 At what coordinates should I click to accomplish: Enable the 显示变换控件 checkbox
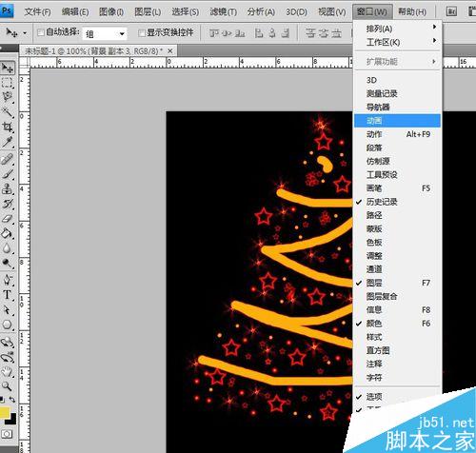click(x=142, y=32)
